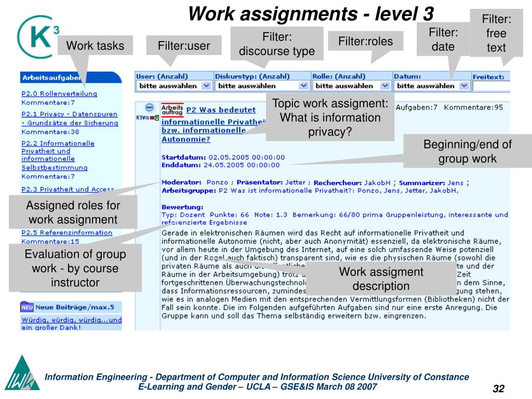Click the Arbeitsauftrag work-order icon
Viewport: 532px width, 399px height.
coord(172,110)
